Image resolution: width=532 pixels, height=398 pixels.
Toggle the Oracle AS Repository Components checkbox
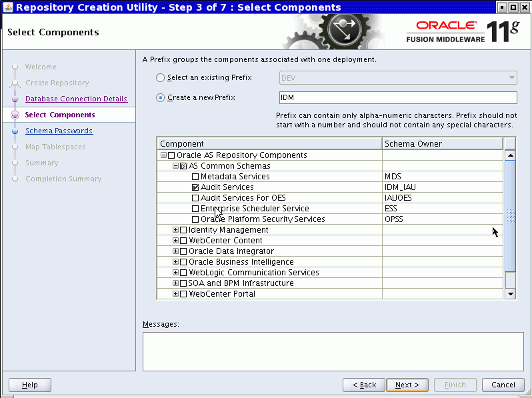171,155
